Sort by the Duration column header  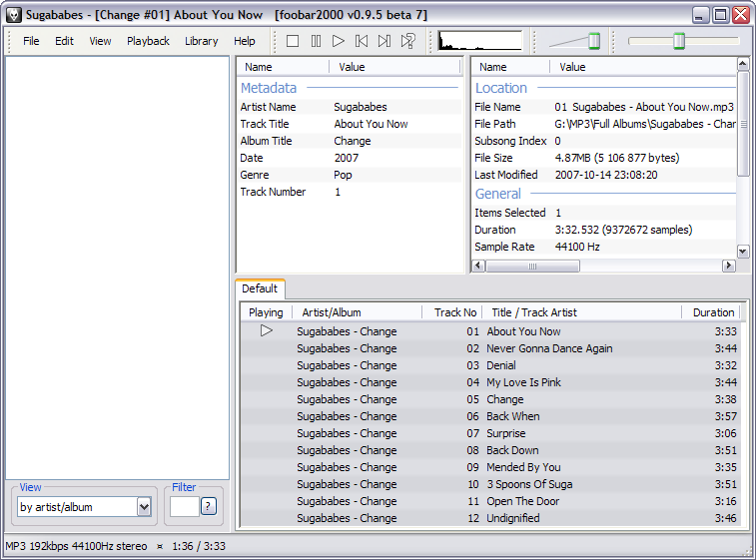click(x=711, y=312)
